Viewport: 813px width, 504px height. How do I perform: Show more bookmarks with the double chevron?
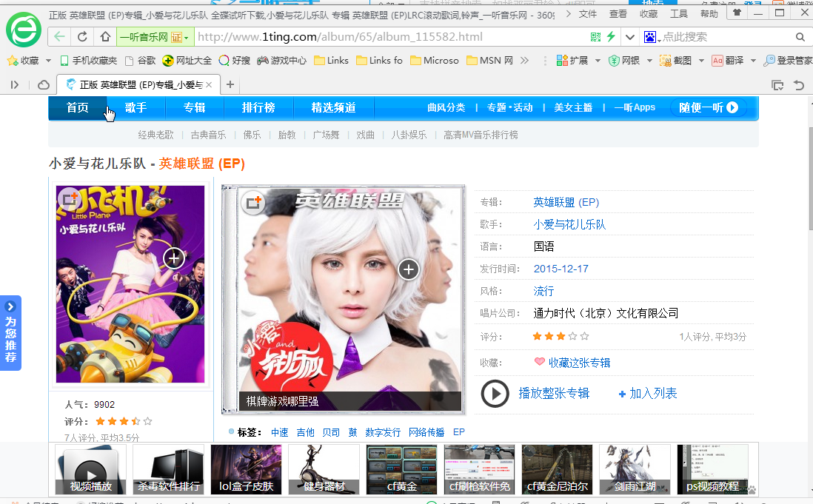525,61
